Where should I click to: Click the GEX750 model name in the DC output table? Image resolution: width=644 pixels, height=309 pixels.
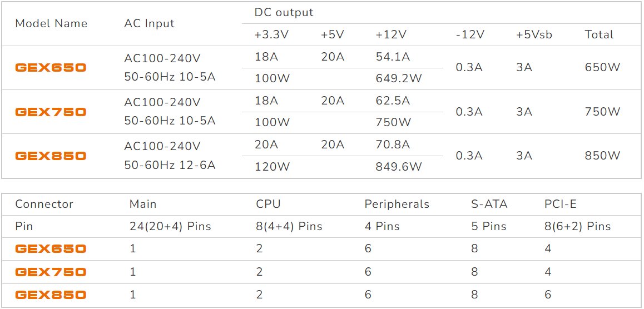[x=51, y=112]
